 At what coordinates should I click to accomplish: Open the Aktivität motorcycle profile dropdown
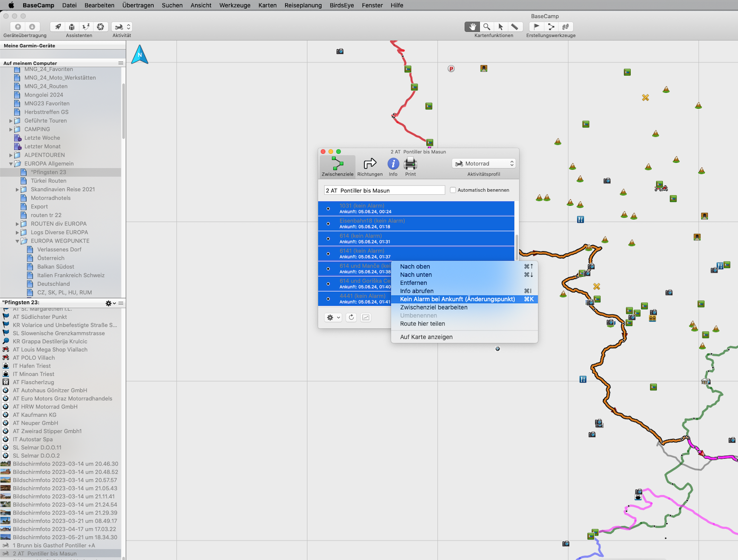pyautogui.click(x=122, y=27)
